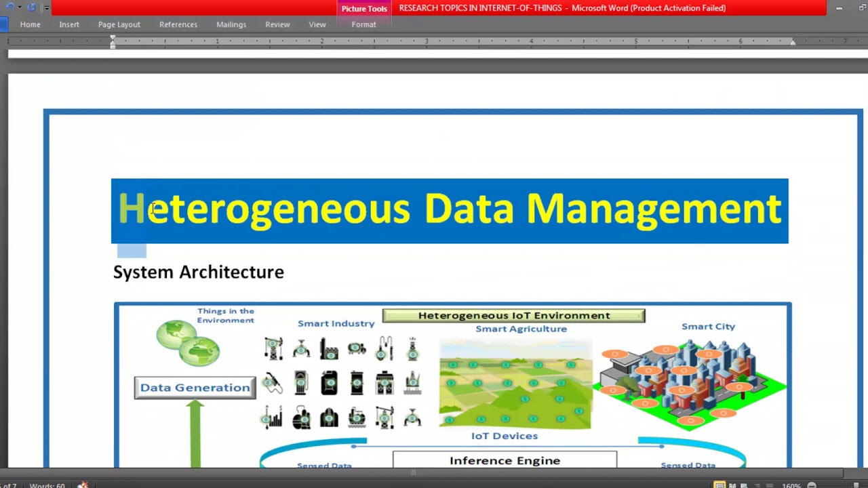Select the Heterogeneous IoT Environment label box
Viewport: 868px width, 488px height.
click(x=514, y=315)
